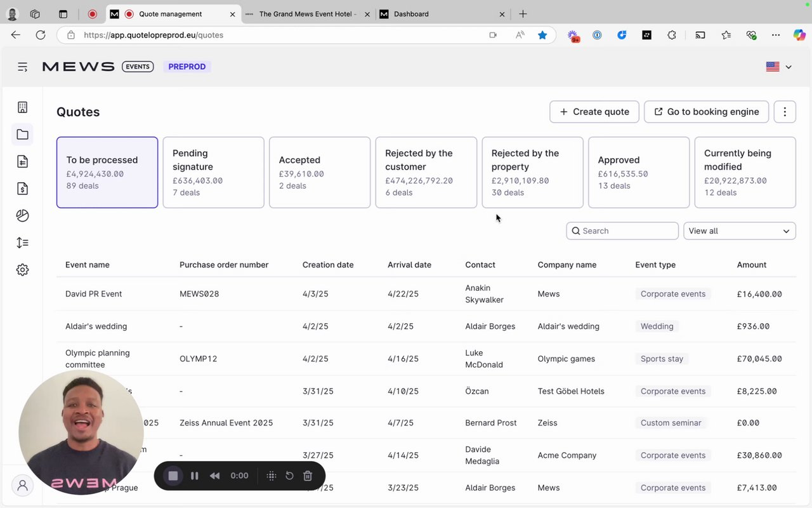Click the Creation date column header

pyautogui.click(x=328, y=265)
